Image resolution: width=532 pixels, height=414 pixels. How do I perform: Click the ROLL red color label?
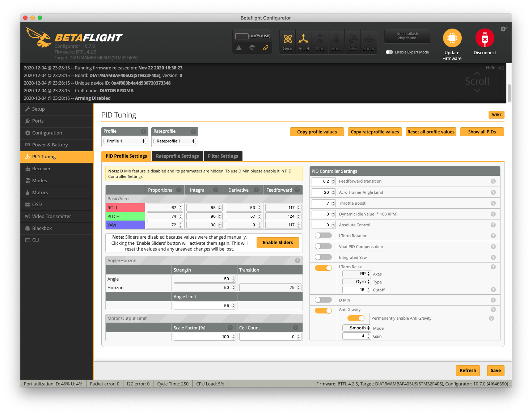pyautogui.click(x=125, y=208)
